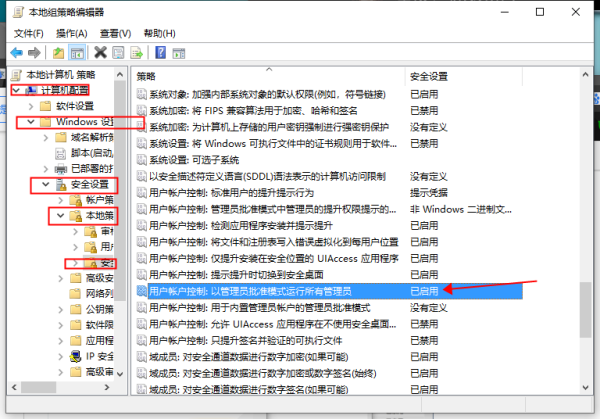Viewport: 600px width, 419px height.
Task: Open the 操作(A) menu
Action: (x=72, y=34)
